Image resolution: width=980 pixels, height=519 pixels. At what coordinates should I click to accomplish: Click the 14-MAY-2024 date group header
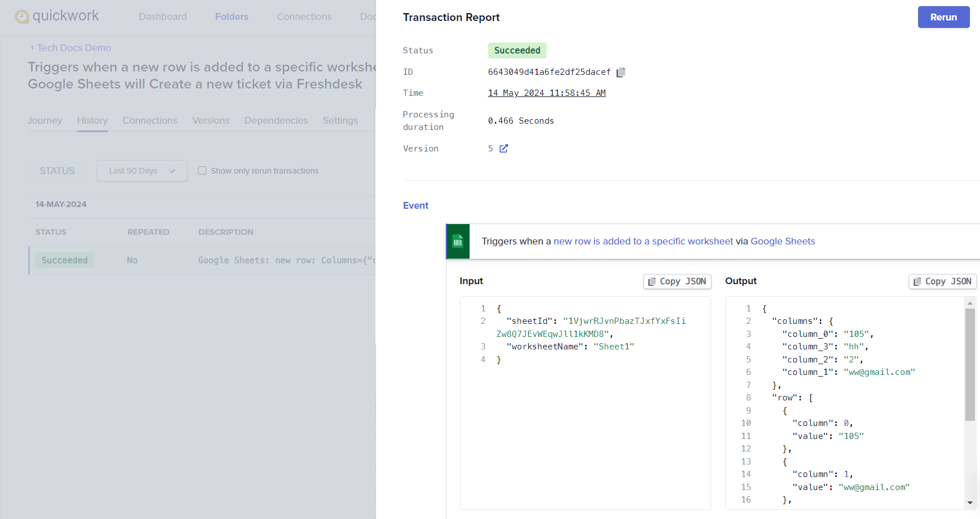(61, 204)
